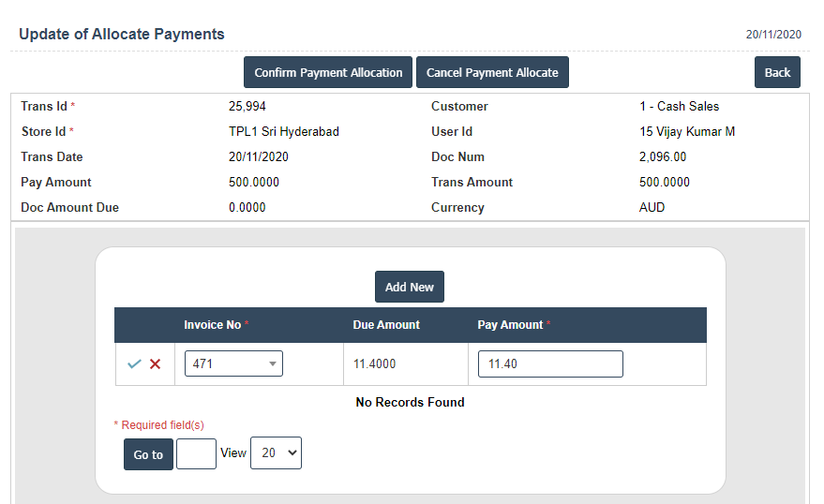Click the page number box beside Go to
The image size is (824, 504).
[196, 453]
